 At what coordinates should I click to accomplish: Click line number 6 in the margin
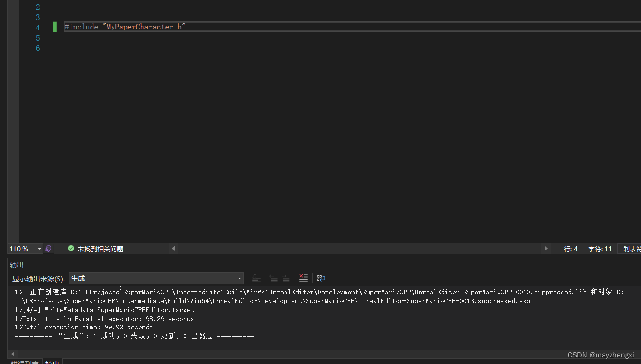[38, 48]
